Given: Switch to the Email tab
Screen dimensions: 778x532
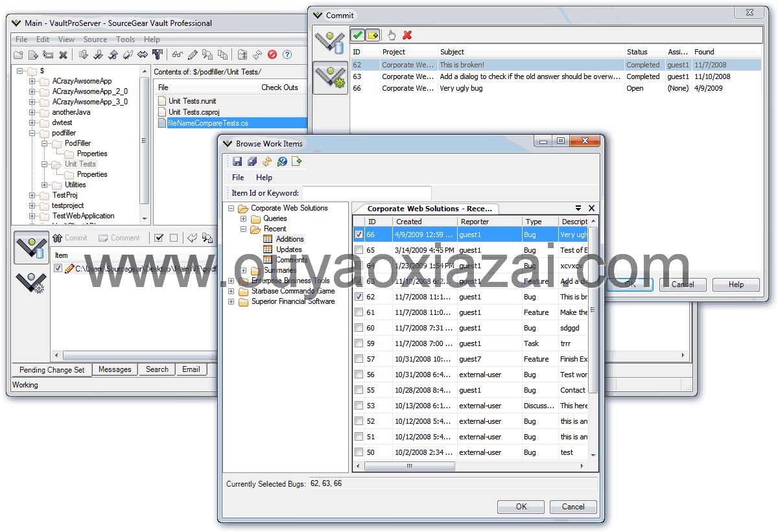Looking at the screenshot, I should 191,369.
